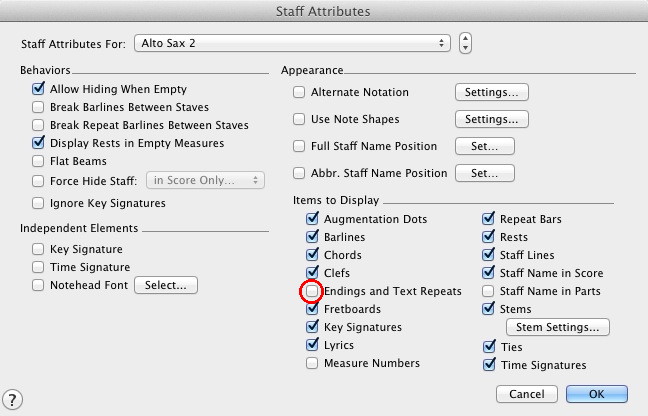This screenshot has width=648, height=416.
Task: Enable Break Barlines Between Staves
Action: 38,107
